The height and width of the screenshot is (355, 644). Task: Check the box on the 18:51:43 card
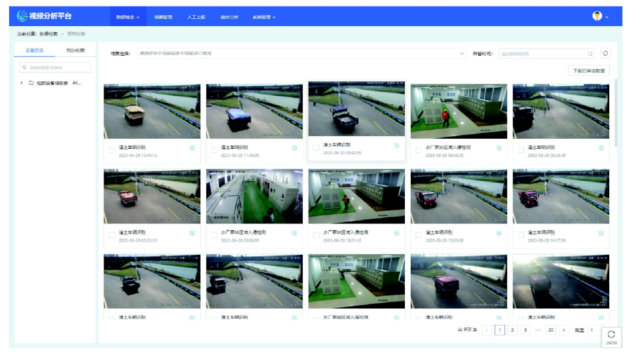[316, 235]
